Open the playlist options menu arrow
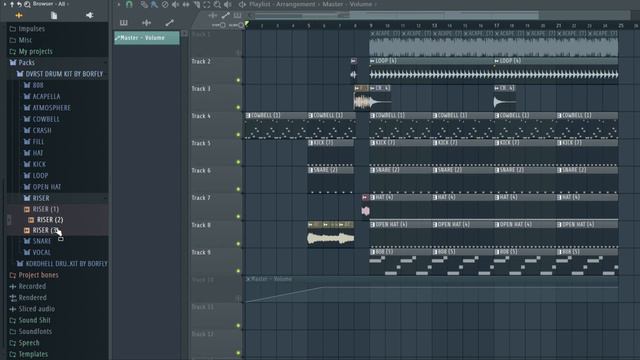The image size is (640, 360). pos(119,4)
